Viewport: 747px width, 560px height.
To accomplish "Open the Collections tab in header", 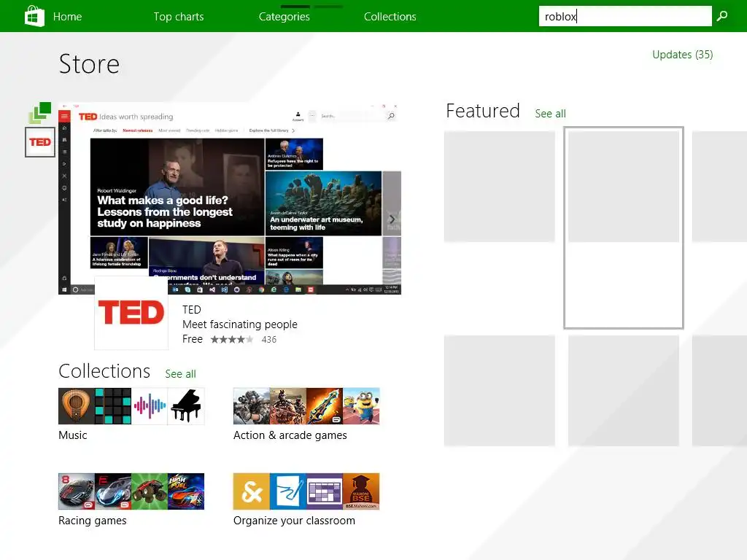I will pos(390,17).
